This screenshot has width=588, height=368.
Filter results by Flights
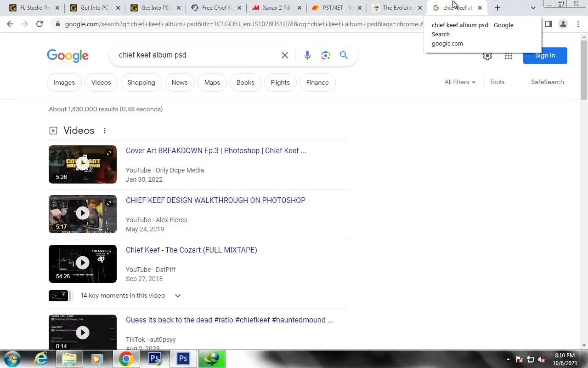[x=280, y=82]
